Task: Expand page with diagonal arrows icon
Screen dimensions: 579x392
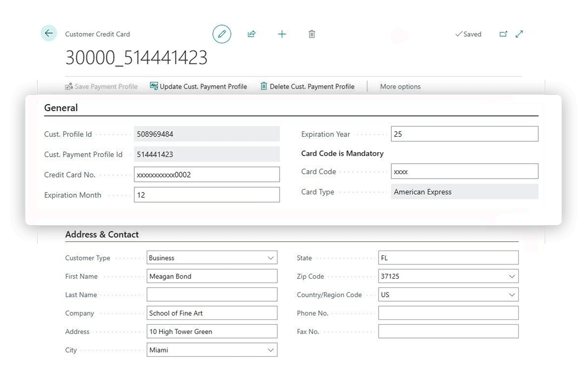Action: [x=519, y=34]
